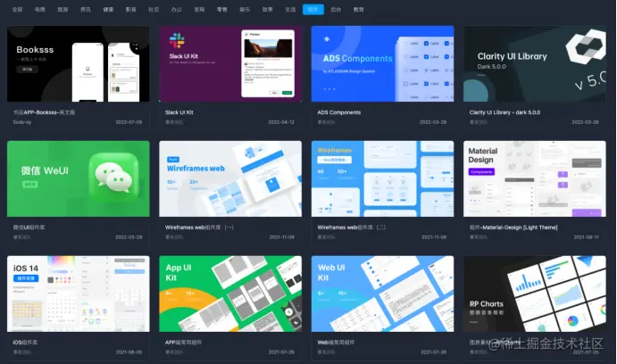This screenshot has height=364, width=617.
Task: Click the date 2021-09-11 under Material Design
Action: [586, 237]
